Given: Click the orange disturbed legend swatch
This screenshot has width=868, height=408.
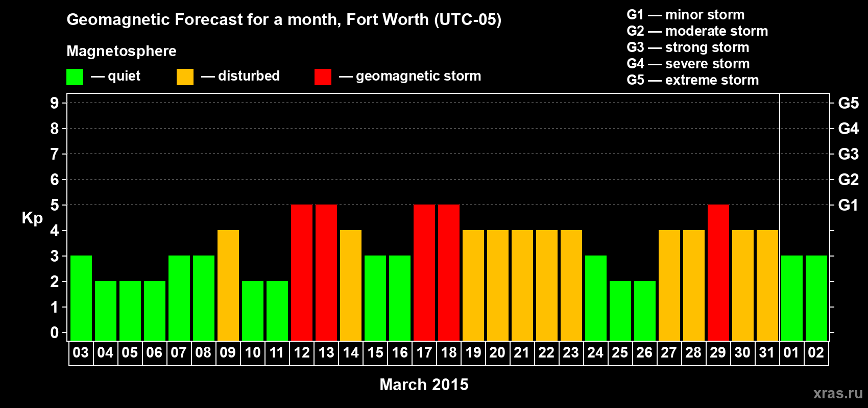Looking at the screenshot, I should [x=185, y=77].
